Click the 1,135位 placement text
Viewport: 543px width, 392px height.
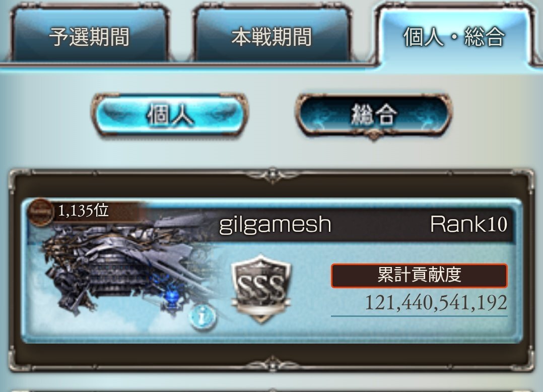83,211
